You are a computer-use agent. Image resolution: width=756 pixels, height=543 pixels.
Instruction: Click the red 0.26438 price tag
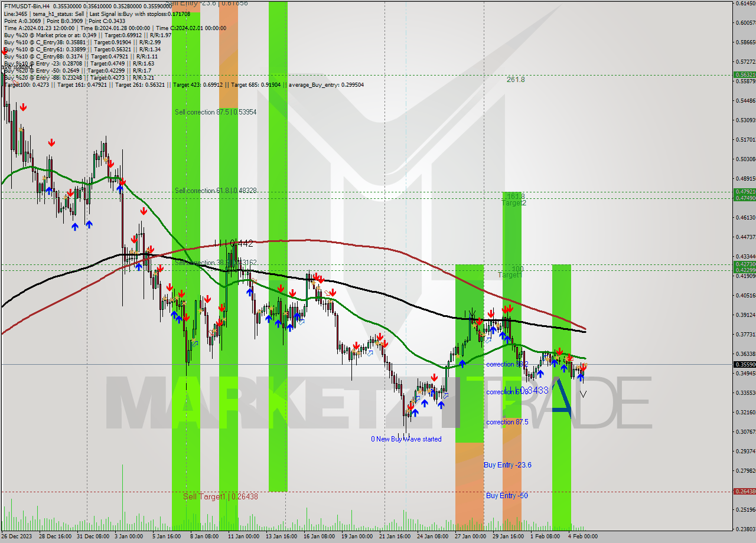tap(744, 491)
